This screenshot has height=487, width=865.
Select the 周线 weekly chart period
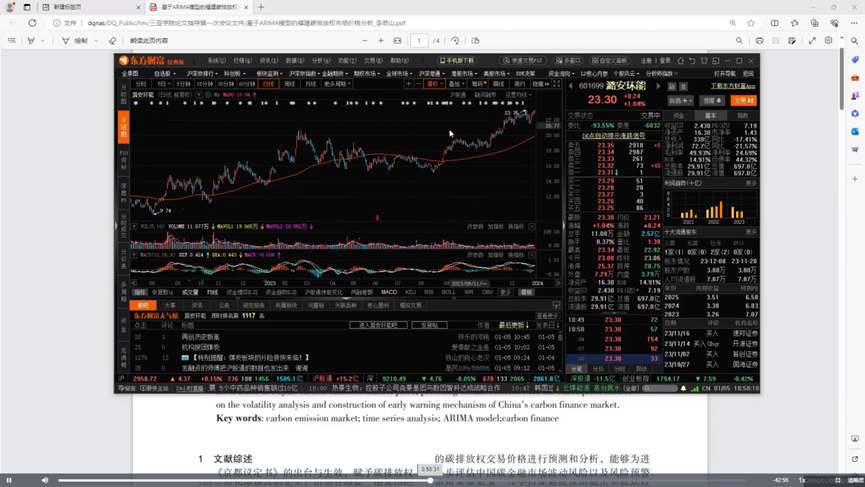pyautogui.click(x=290, y=84)
